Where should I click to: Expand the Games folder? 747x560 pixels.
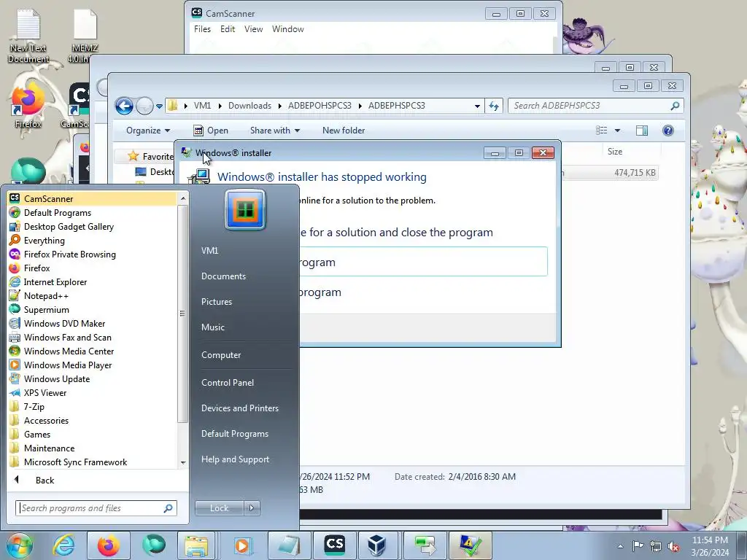click(x=92, y=434)
